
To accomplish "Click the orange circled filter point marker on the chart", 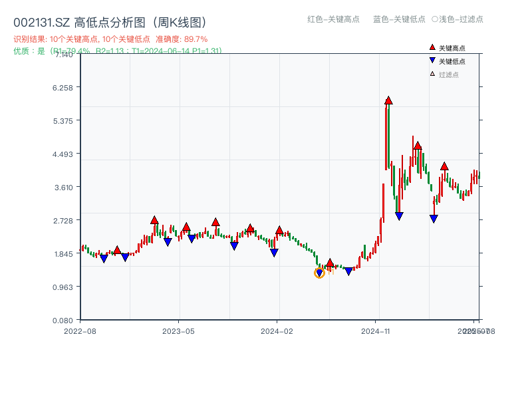I will point(319,273).
